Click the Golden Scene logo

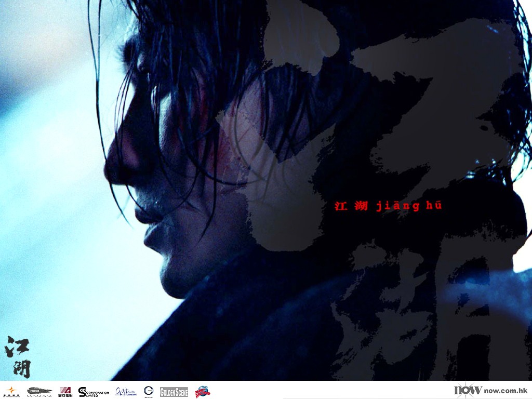[174, 392]
